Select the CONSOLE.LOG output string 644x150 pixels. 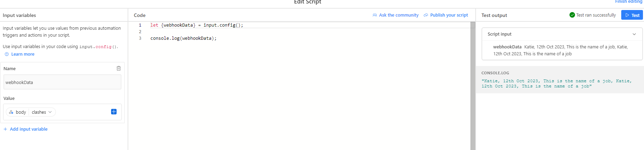pyautogui.click(x=556, y=84)
